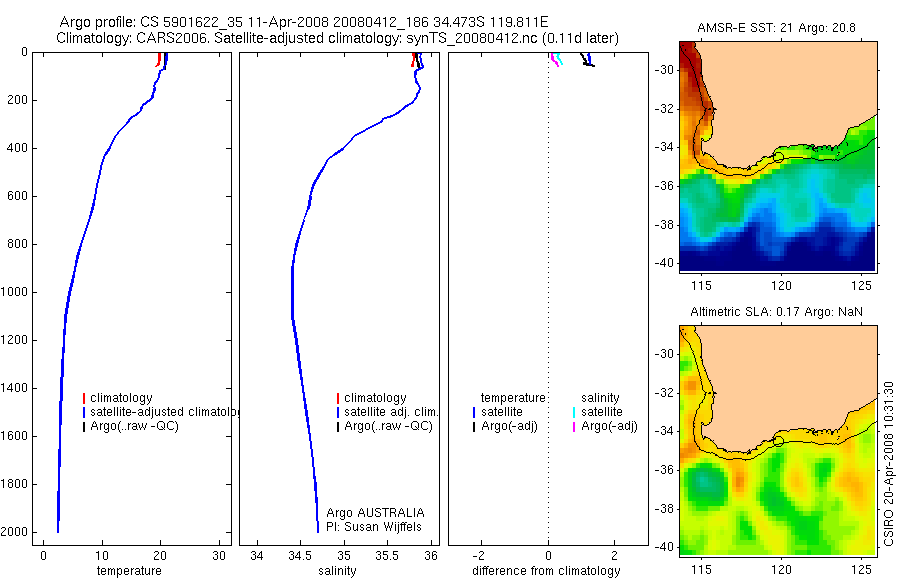The height and width of the screenshot is (580, 900).
Task: Click the '600' depth axis tick label
Action: point(17,196)
